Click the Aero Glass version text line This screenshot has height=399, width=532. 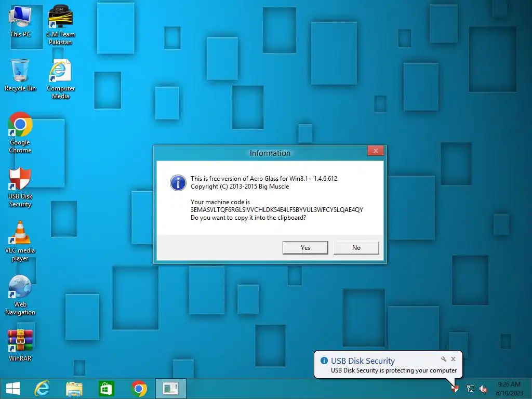(x=264, y=179)
